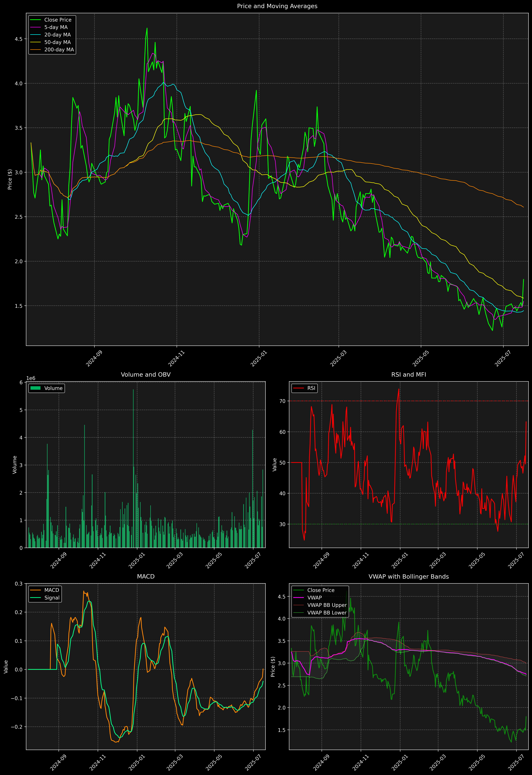Viewport: 532px width, 775px height.
Task: Click the '1e6' scale multiplier on the Volume chart
Action: point(31,378)
